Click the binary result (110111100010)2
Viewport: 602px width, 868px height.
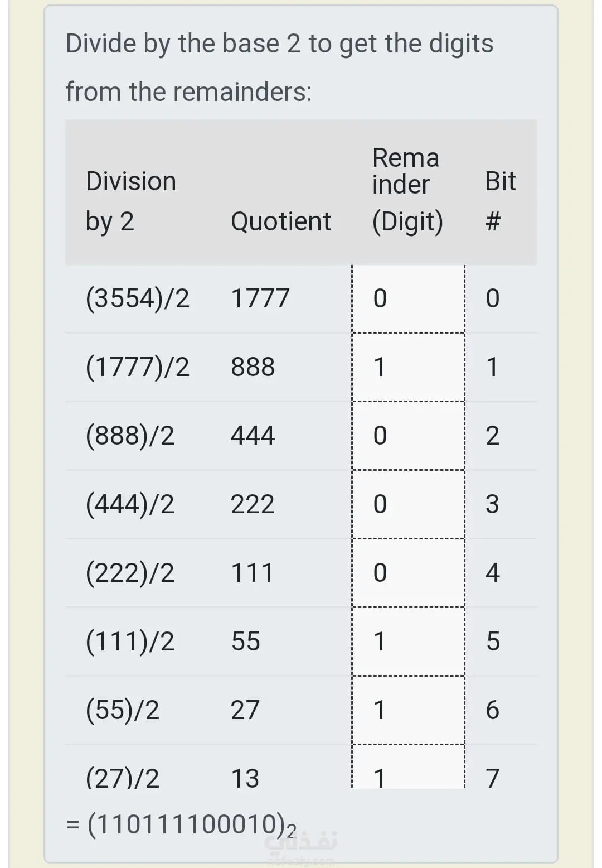coord(181,825)
